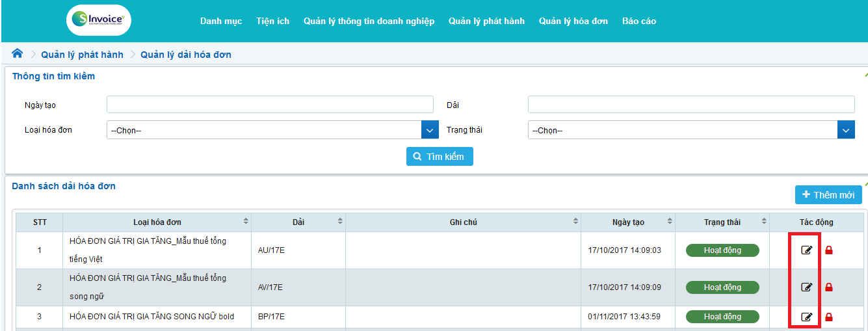
Task: Click the Tìm kiếm search button
Action: [440, 157]
